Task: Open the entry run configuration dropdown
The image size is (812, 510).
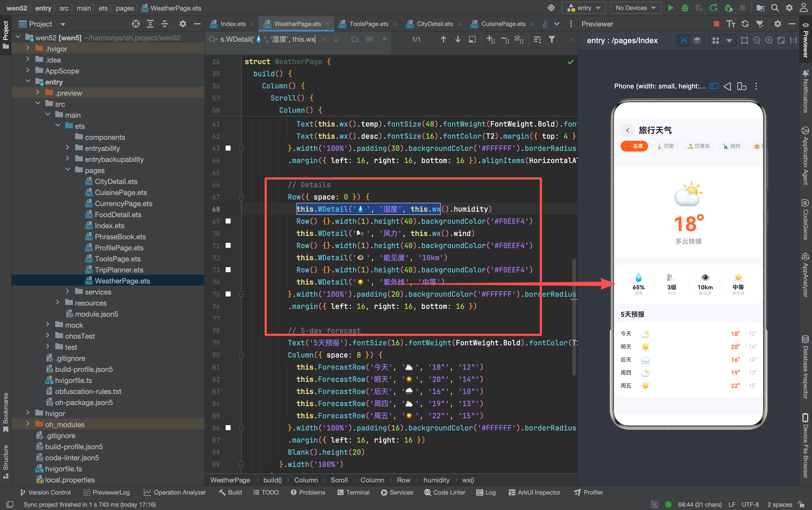Action: click(584, 8)
